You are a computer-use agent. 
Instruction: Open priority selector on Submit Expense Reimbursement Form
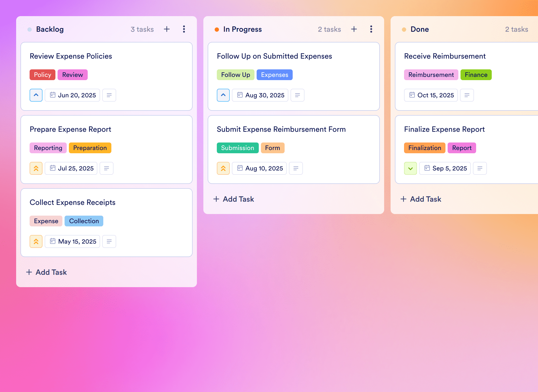pos(223,168)
